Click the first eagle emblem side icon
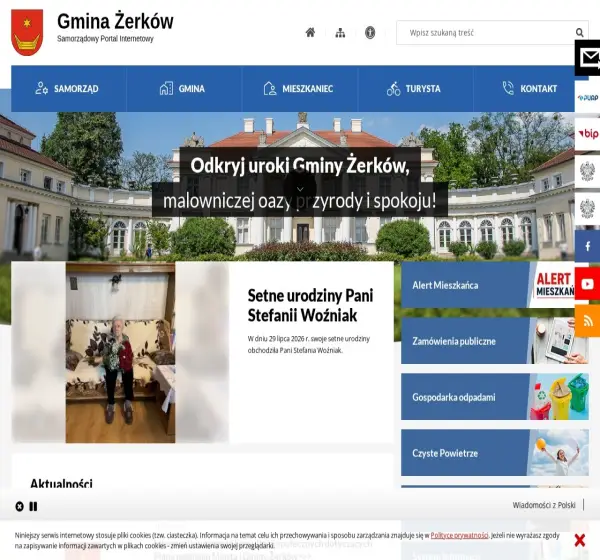The image size is (600, 560). click(x=588, y=171)
